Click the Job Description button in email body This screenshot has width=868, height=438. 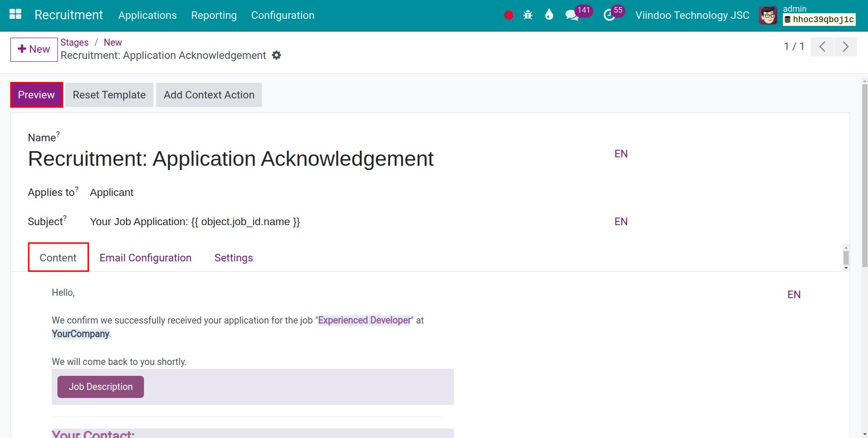pyautogui.click(x=100, y=387)
